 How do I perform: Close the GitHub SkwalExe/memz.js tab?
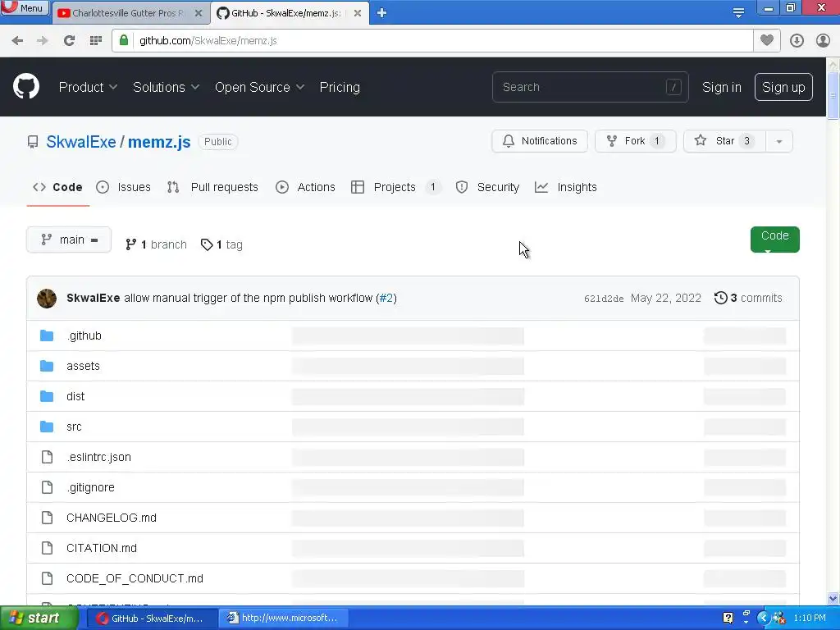click(x=358, y=13)
